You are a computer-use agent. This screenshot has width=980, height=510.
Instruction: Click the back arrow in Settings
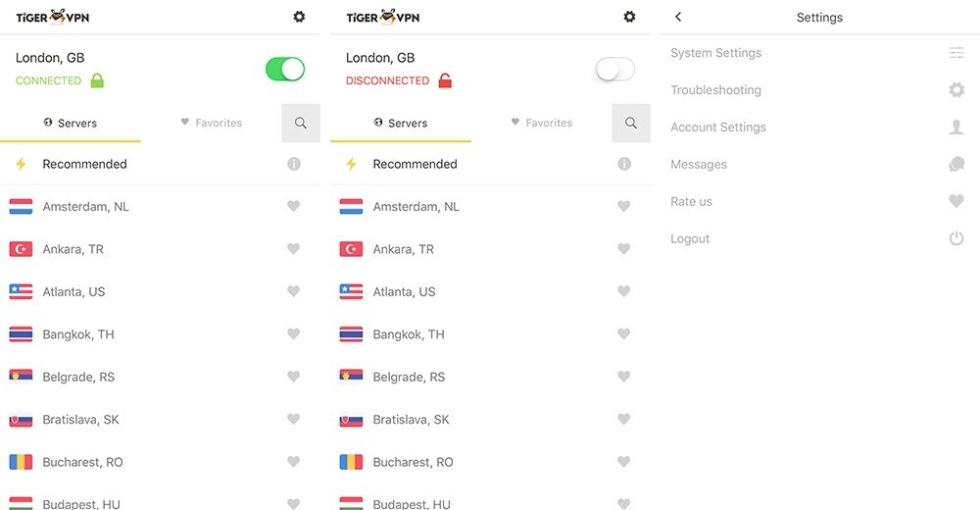pyautogui.click(x=678, y=17)
